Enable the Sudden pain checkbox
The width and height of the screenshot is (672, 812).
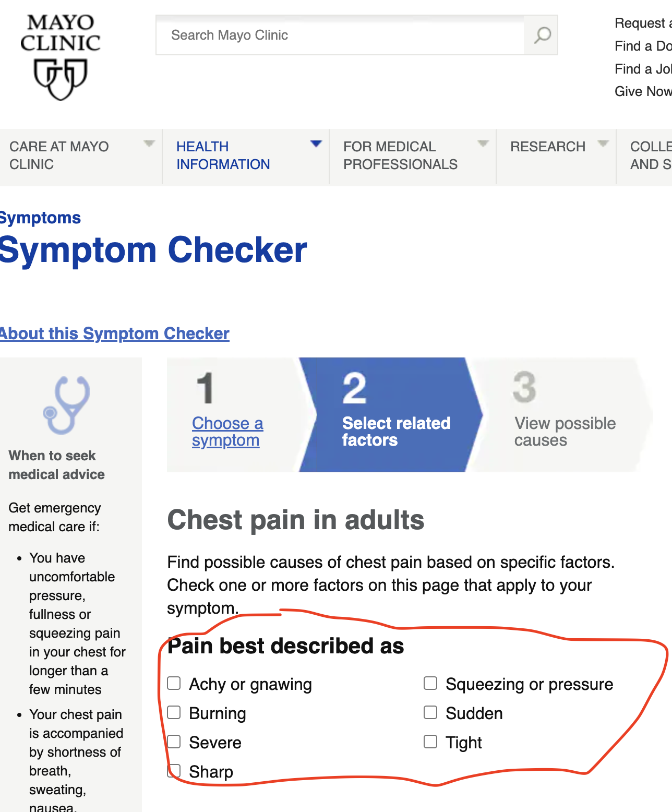pos(430,712)
